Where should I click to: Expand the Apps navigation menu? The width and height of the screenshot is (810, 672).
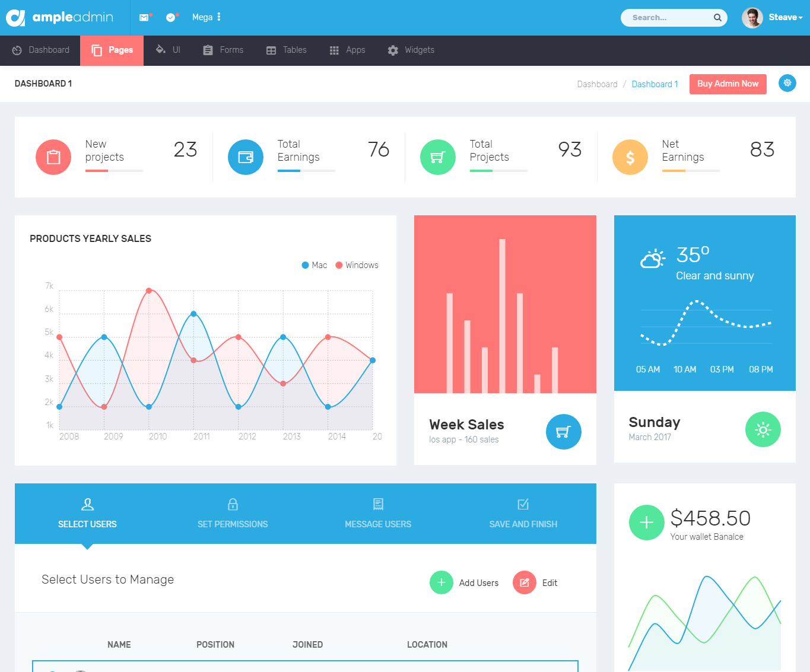coord(348,50)
